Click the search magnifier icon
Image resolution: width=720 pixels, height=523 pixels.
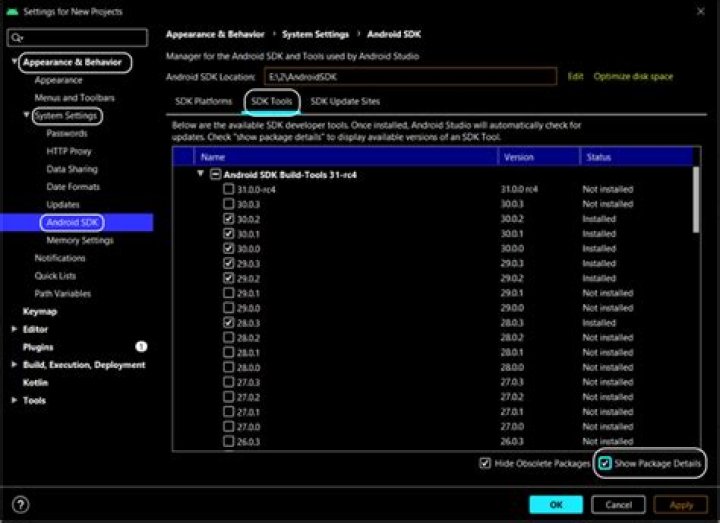(x=17, y=38)
